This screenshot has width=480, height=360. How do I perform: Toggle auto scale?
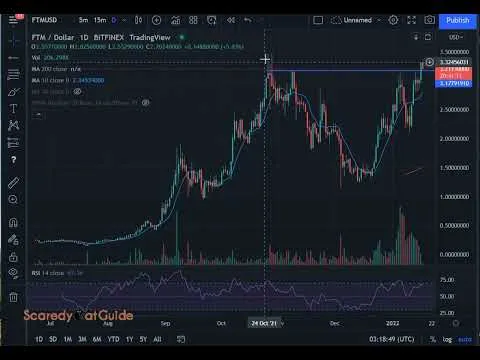point(465,339)
